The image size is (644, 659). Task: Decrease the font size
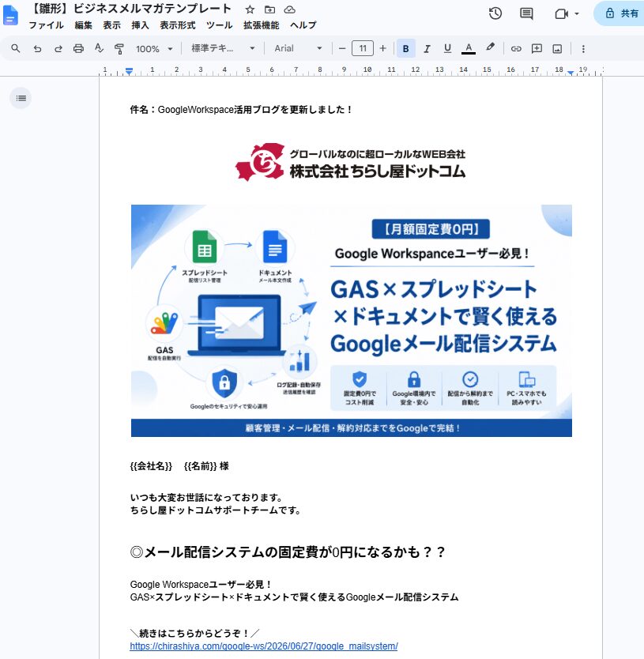pos(342,48)
